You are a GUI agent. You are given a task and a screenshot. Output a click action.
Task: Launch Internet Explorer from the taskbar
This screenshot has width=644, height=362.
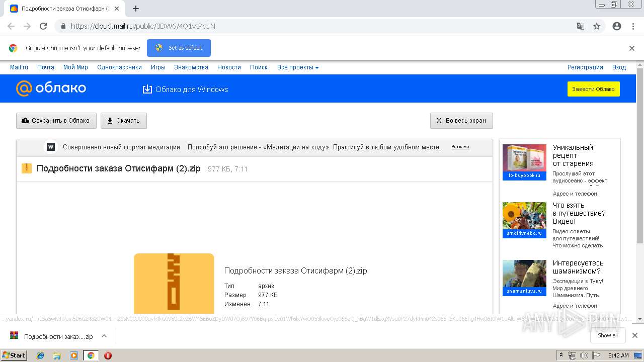click(x=40, y=355)
